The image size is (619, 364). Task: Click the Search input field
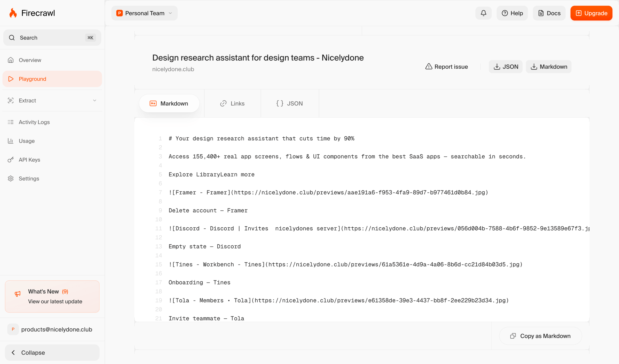pyautogui.click(x=52, y=38)
